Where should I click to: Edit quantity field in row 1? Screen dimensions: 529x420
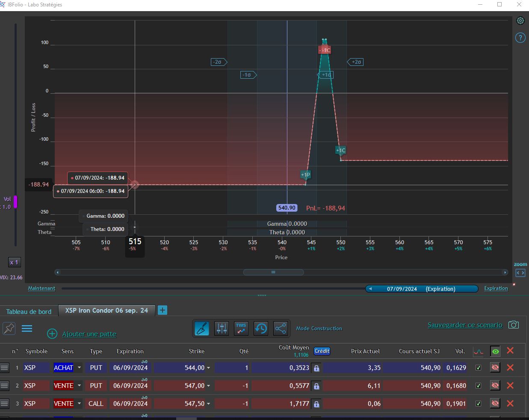click(x=232, y=368)
